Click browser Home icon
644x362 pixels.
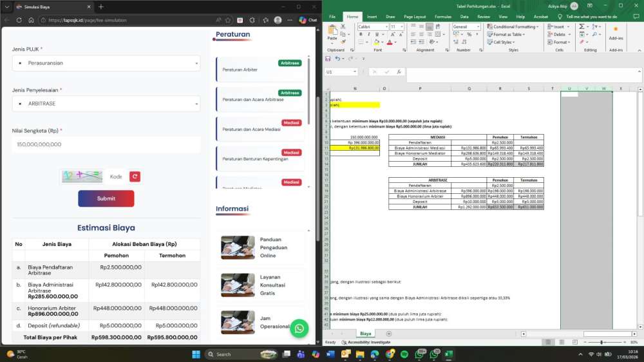pyautogui.click(x=31, y=20)
